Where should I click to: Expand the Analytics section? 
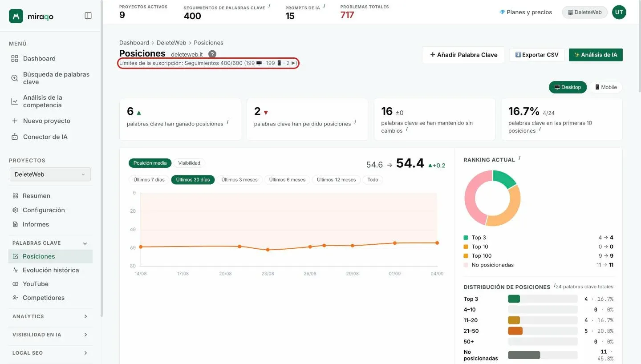(86, 316)
